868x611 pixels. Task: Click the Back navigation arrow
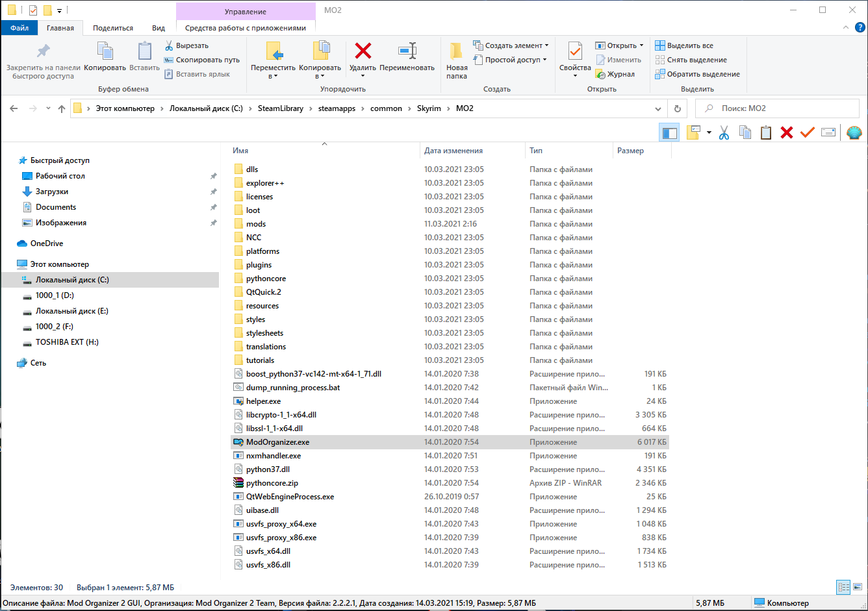click(x=14, y=108)
